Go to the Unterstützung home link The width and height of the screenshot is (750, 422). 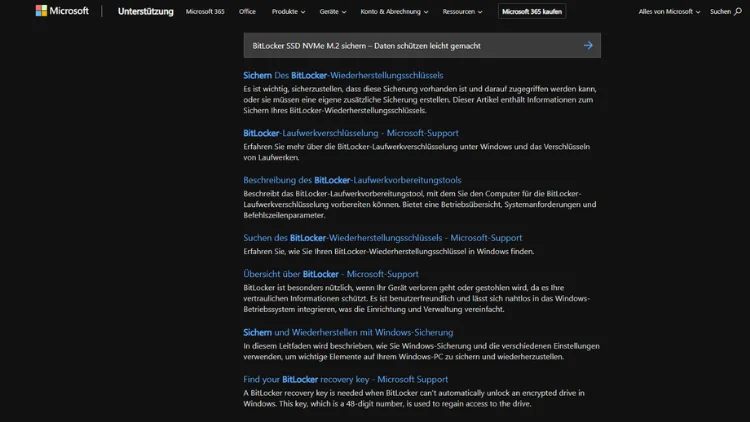(145, 12)
